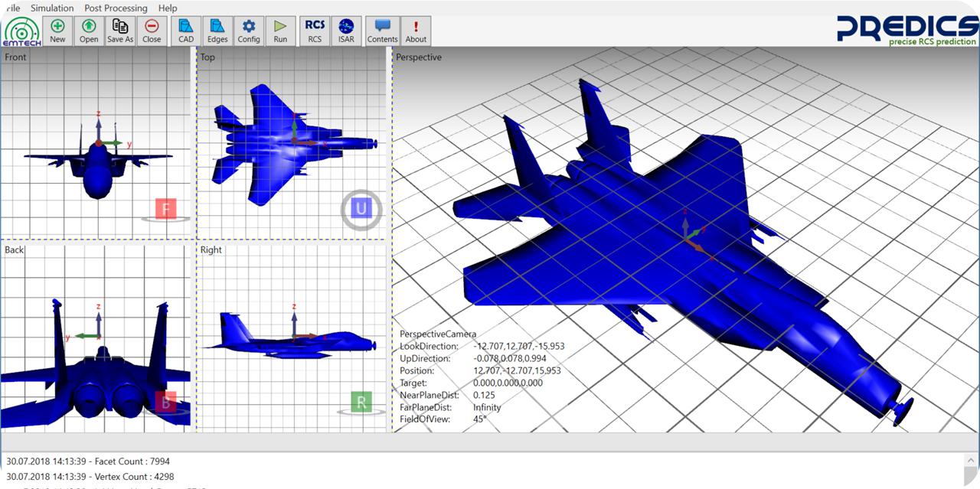This screenshot has height=489, width=980.
Task: Open the RCS results tool
Action: (315, 31)
